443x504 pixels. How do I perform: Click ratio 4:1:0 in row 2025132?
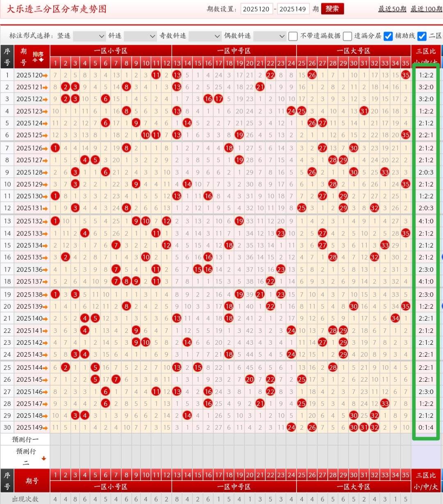coord(426,221)
